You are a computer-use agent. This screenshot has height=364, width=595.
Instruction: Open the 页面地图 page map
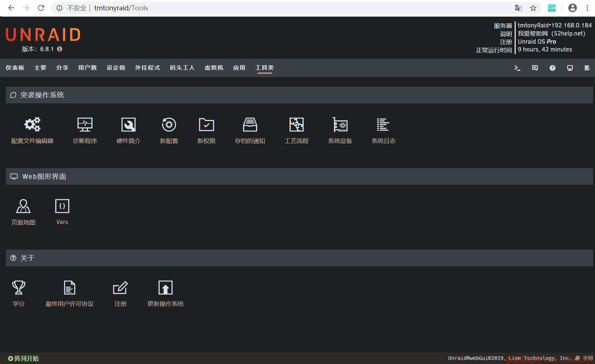[23, 206]
